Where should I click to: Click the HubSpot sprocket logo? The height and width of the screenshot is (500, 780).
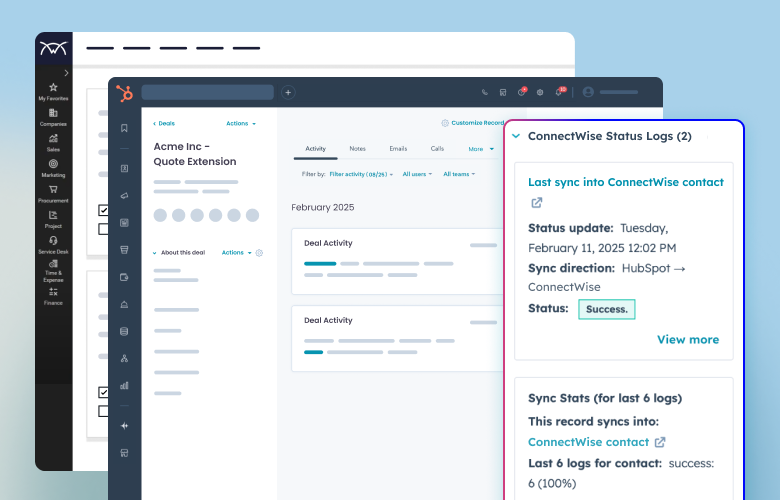click(x=124, y=93)
